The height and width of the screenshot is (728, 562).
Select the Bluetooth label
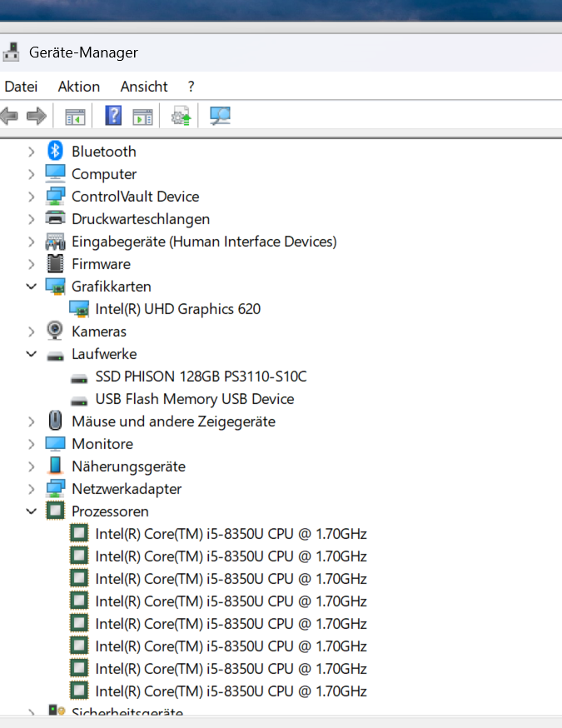(x=104, y=152)
